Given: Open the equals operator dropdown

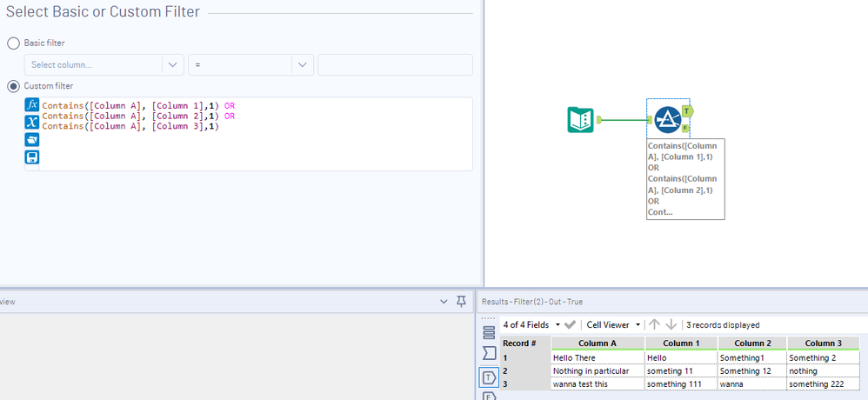Looking at the screenshot, I should point(250,64).
